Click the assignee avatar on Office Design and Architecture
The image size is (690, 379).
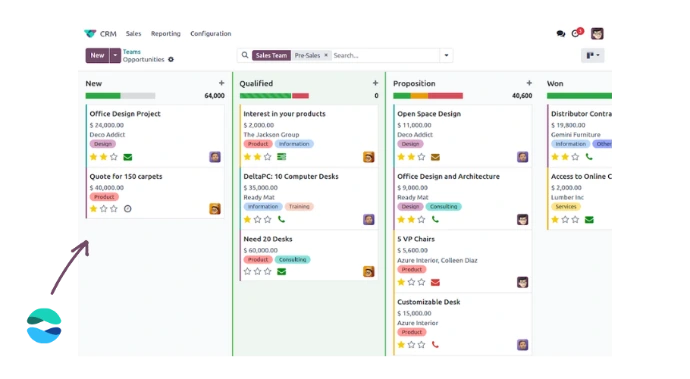pos(522,219)
